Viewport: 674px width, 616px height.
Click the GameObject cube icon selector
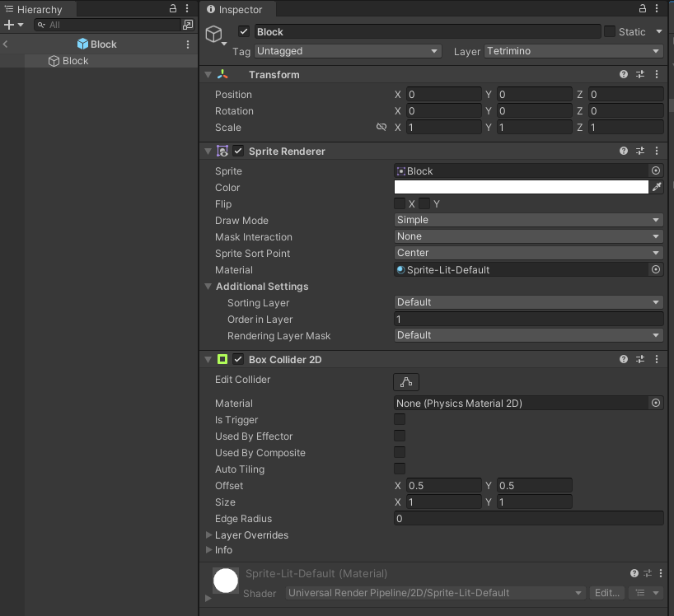coord(215,35)
